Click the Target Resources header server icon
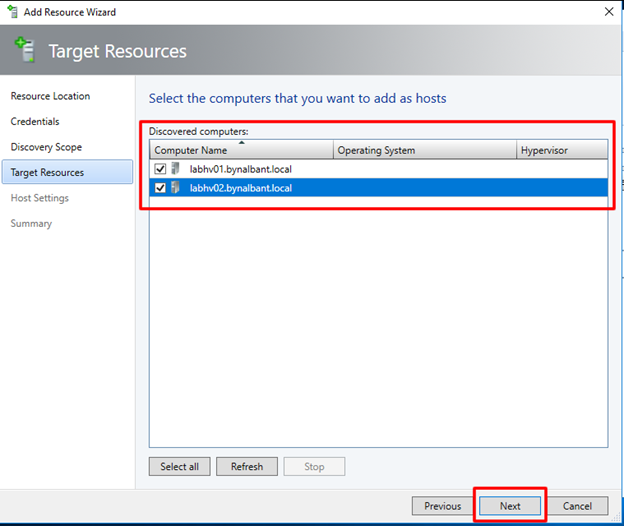Viewport: 624px width, 526px height. 25,49
